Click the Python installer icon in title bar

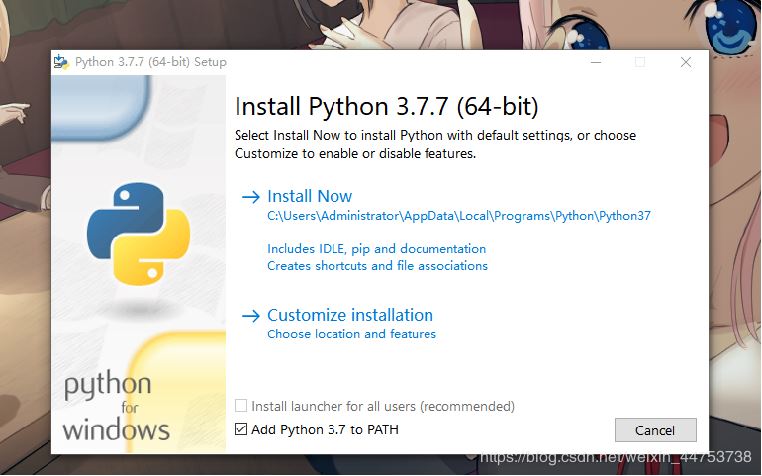61,62
